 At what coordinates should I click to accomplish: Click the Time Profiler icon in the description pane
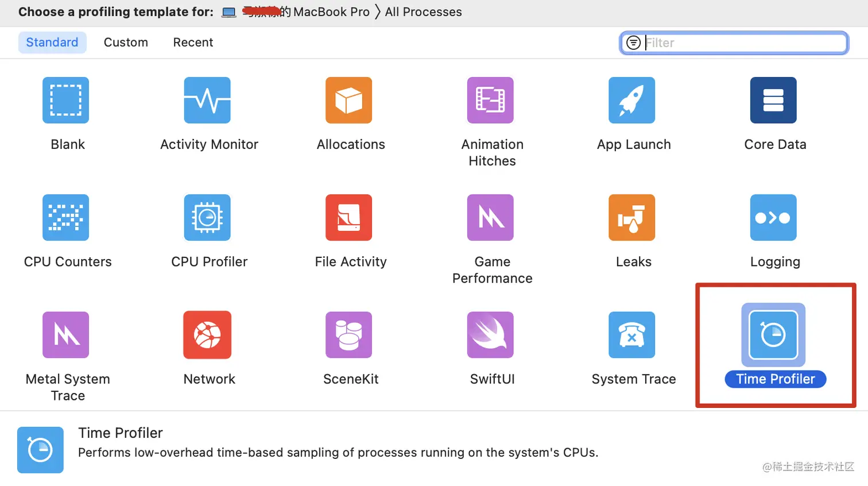pyautogui.click(x=40, y=450)
